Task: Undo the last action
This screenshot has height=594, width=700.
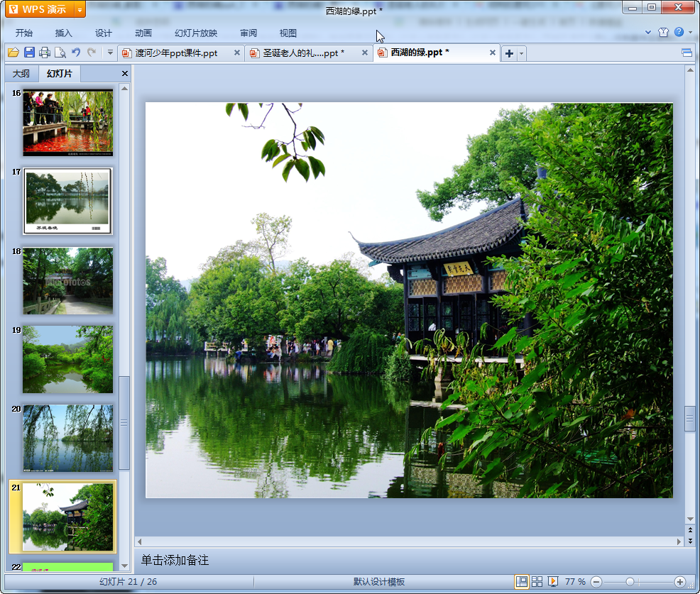Action: click(77, 53)
